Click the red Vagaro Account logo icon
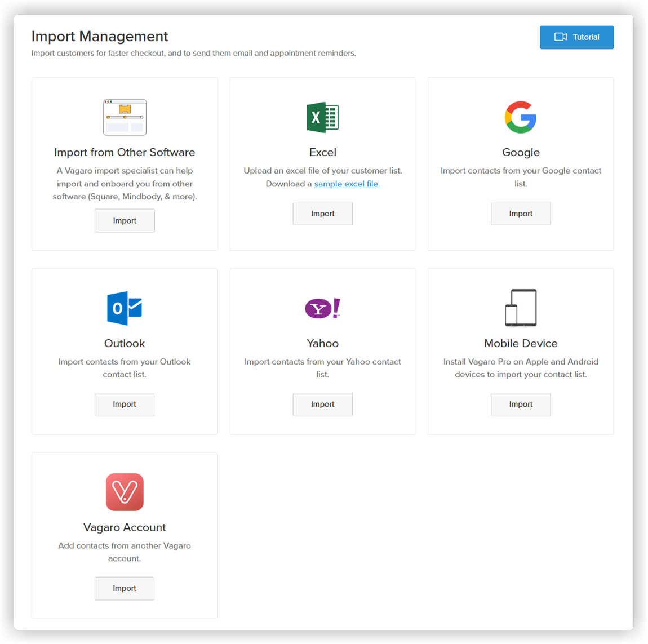 [125, 492]
